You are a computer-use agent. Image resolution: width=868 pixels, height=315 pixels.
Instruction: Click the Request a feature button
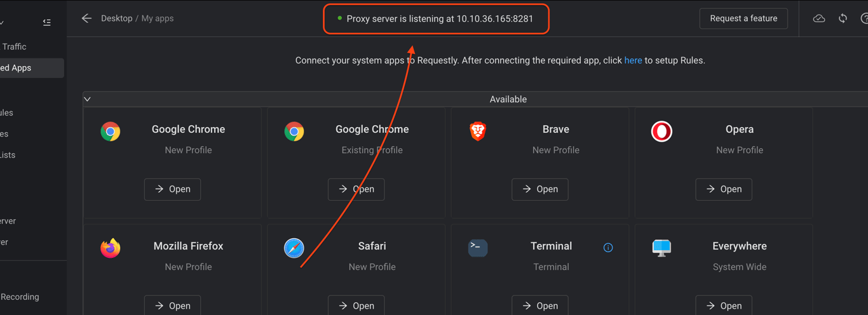point(743,18)
